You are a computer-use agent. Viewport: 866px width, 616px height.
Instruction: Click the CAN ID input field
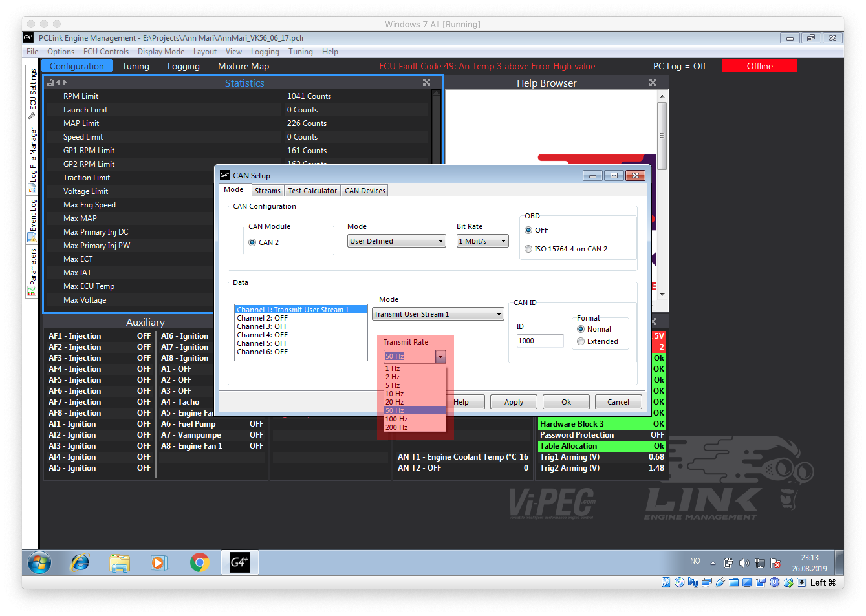click(x=539, y=341)
